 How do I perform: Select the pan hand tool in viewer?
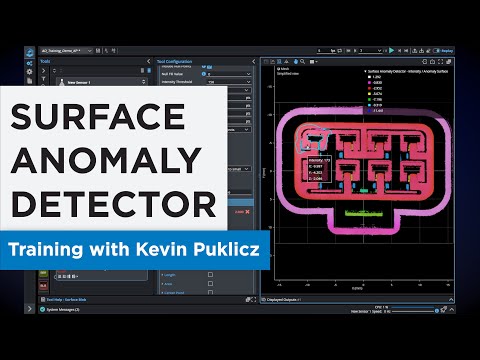tap(296, 61)
